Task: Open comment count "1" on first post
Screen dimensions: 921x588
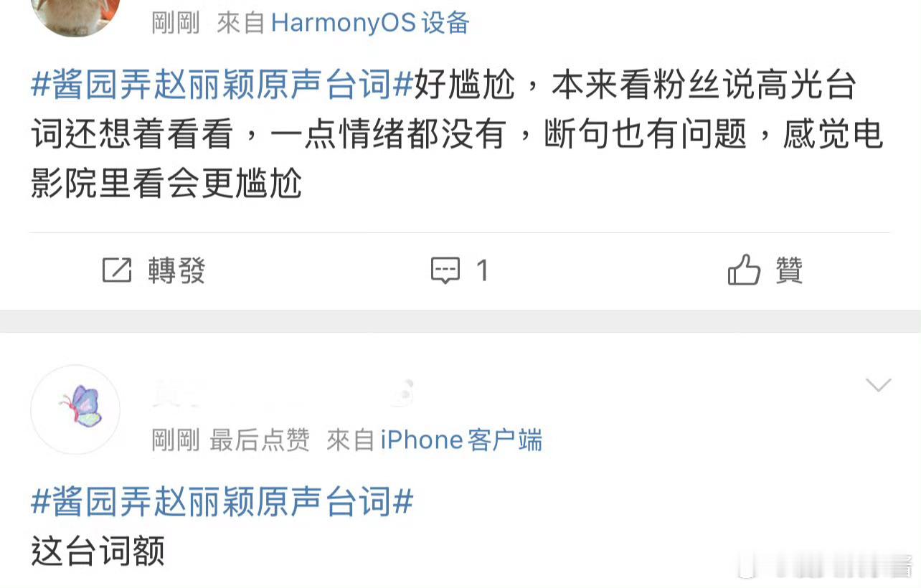Action: tap(482, 271)
